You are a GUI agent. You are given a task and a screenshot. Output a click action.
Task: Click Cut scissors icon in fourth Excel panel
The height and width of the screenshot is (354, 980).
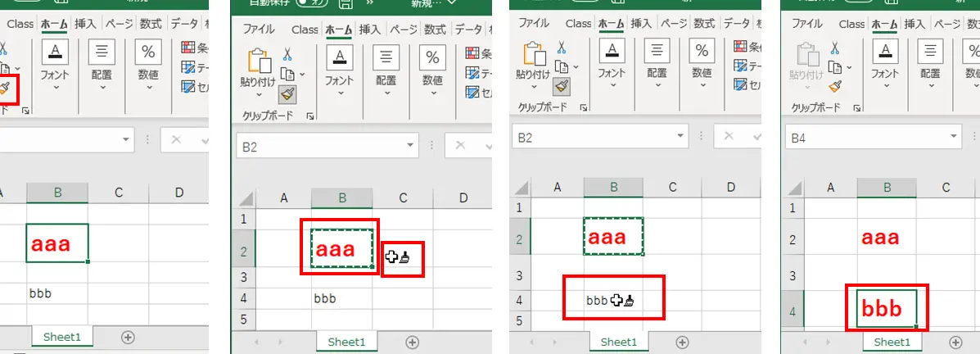pos(835,48)
